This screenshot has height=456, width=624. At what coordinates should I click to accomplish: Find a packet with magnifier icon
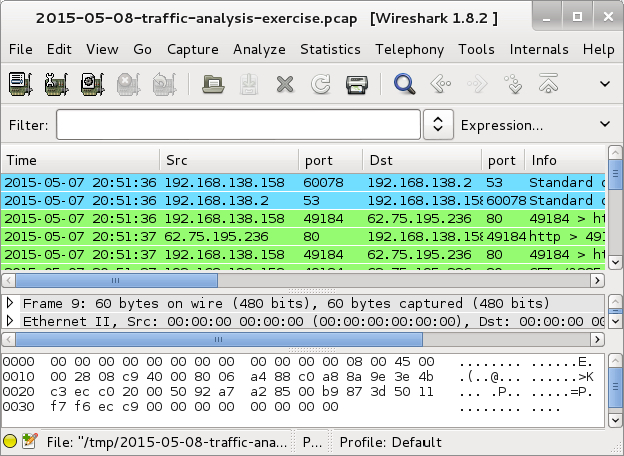(x=405, y=84)
